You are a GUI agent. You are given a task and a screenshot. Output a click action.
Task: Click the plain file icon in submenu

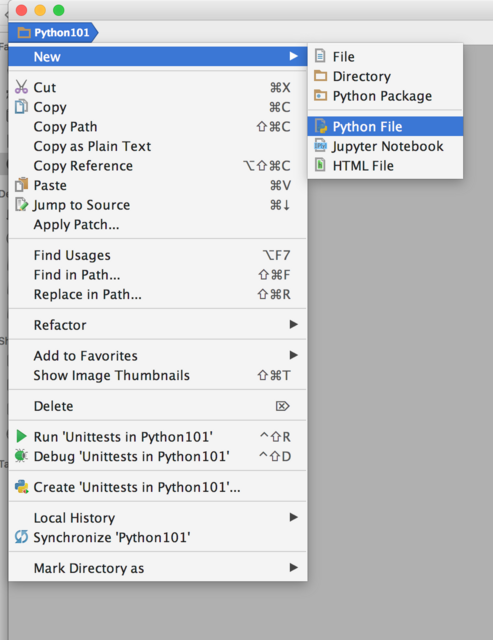point(320,56)
